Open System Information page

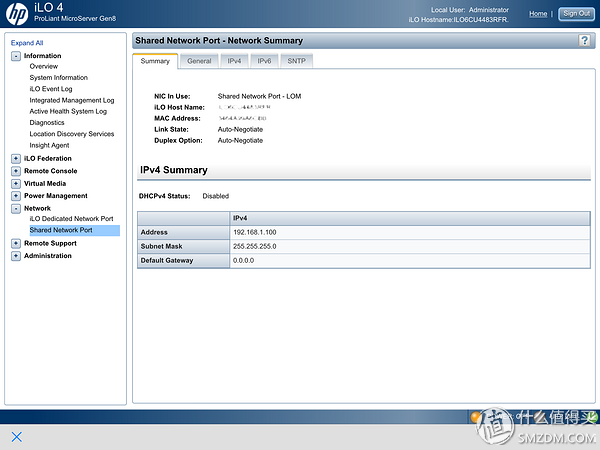59,78
